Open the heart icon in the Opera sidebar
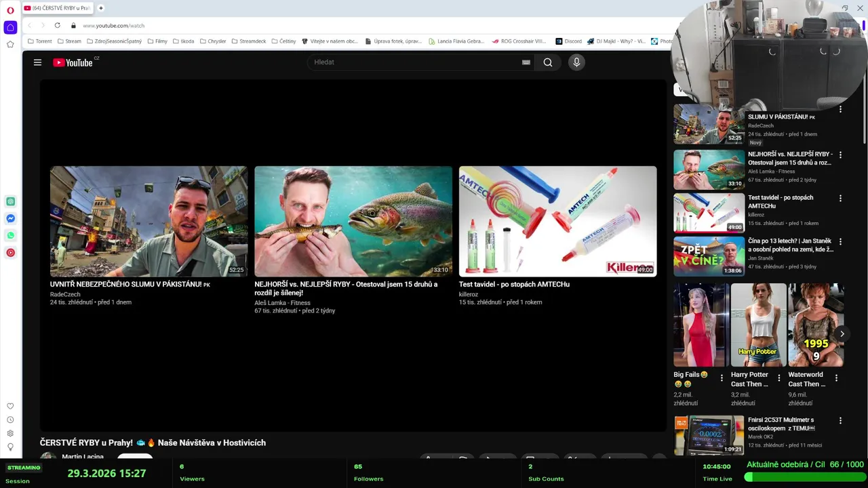This screenshot has width=868, height=488. (x=10, y=406)
